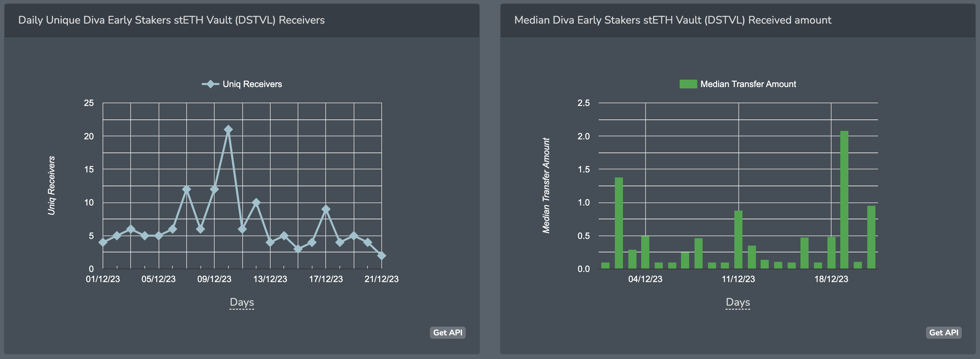Click the tallest green bar near 2.1
Screen dimensions: 980x359
(x=844, y=200)
